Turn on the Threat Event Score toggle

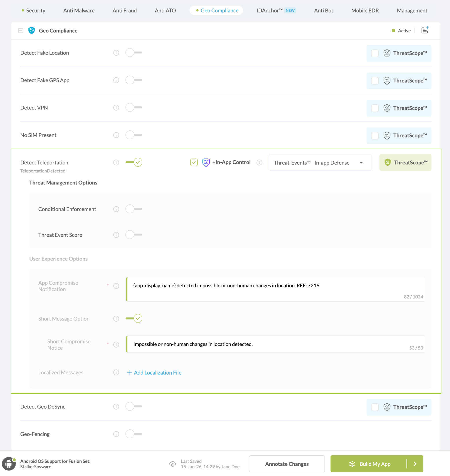134,235
